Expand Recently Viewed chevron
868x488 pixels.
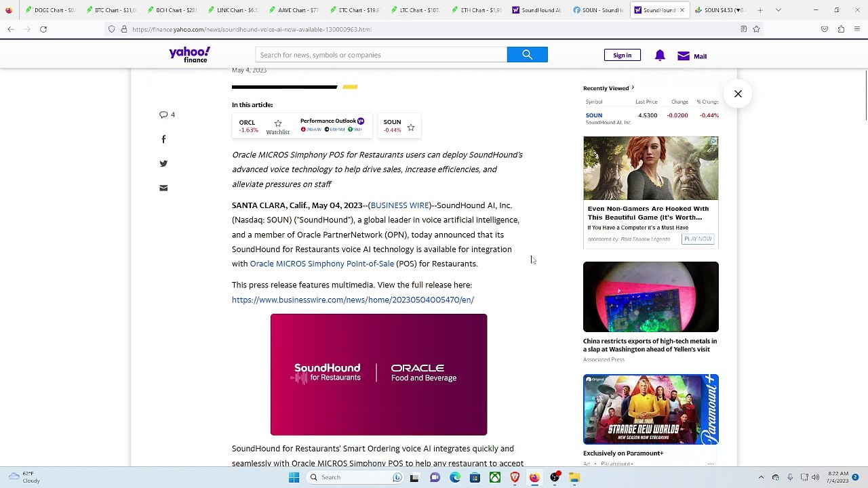pyautogui.click(x=633, y=88)
